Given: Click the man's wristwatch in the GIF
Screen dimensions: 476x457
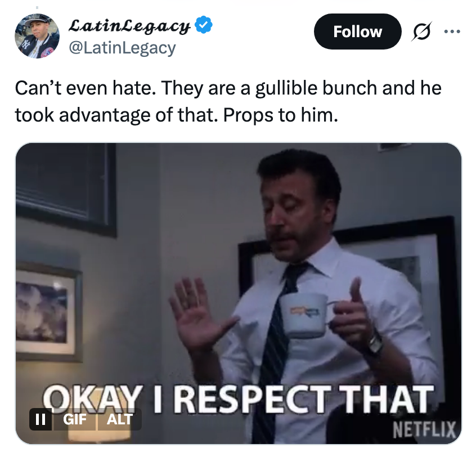Looking at the screenshot, I should pos(375,343).
